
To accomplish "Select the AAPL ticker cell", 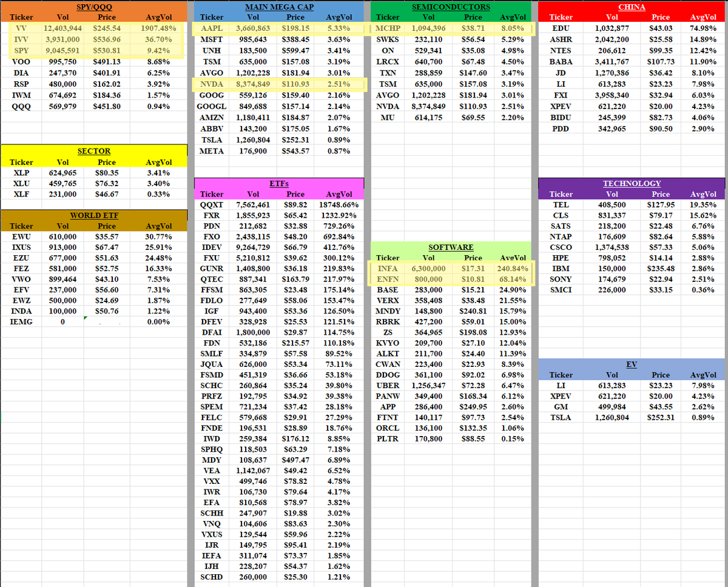I will (212, 29).
